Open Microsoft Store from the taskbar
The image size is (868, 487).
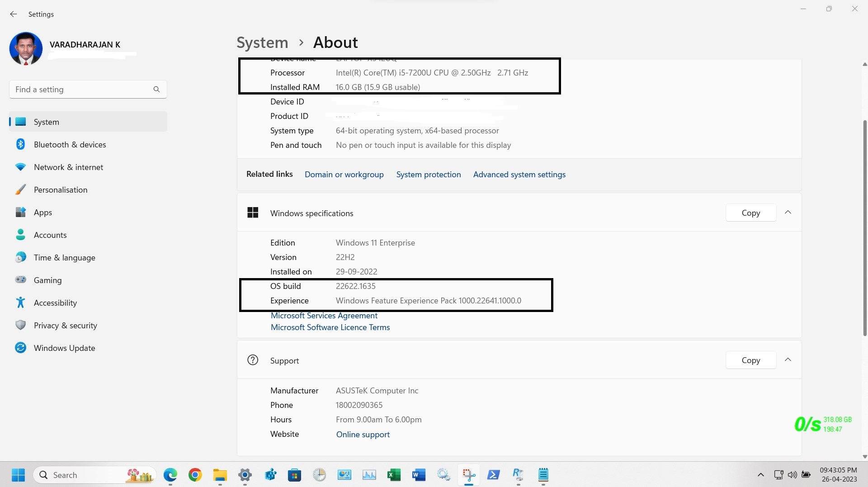pyautogui.click(x=295, y=475)
